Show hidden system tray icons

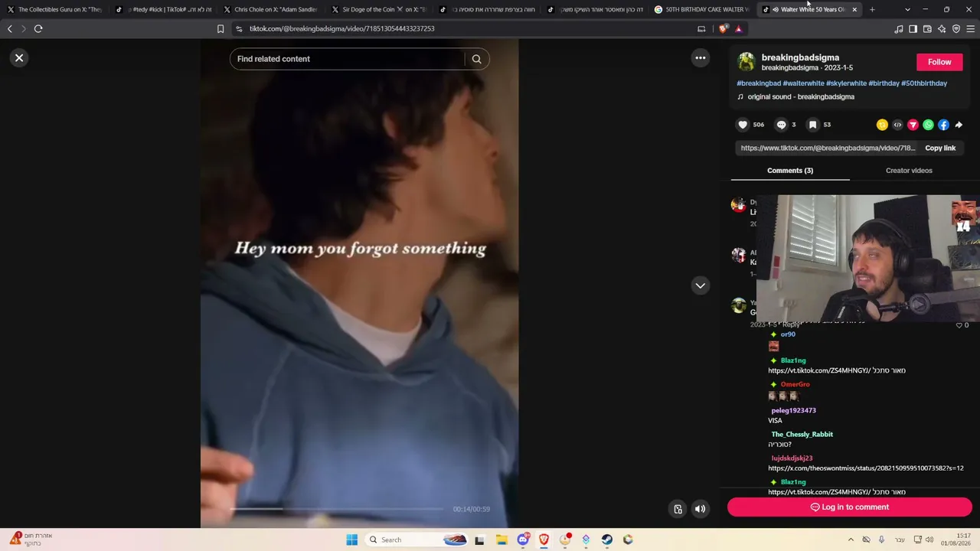[x=850, y=540]
